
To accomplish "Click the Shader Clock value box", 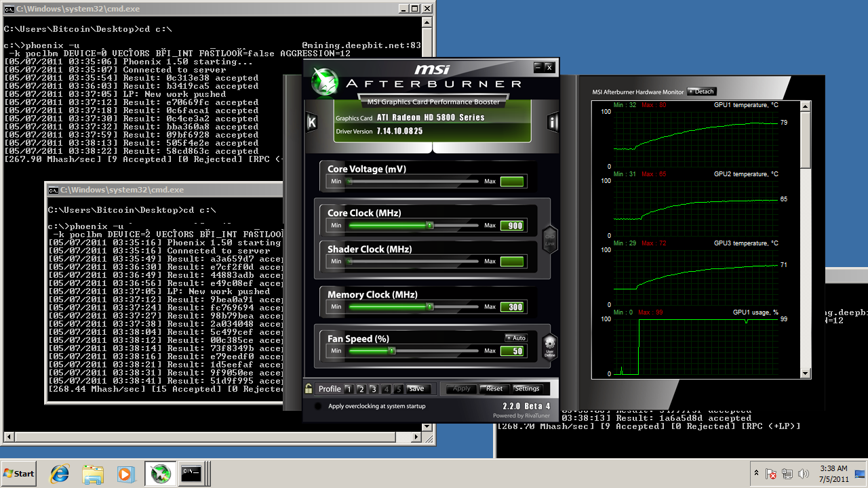I will coord(512,261).
